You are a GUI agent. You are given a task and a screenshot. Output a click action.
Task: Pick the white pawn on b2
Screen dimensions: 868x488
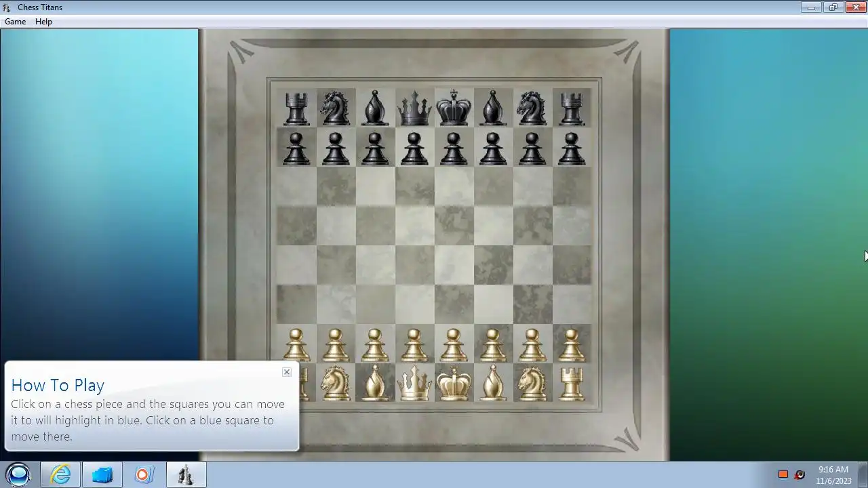(336, 344)
